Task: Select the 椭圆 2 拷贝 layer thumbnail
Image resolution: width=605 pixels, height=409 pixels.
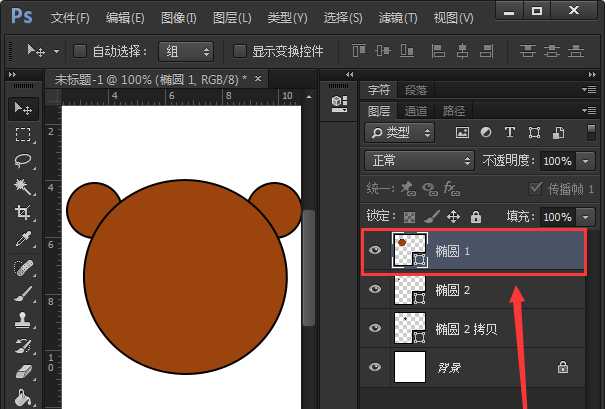Action: [408, 328]
